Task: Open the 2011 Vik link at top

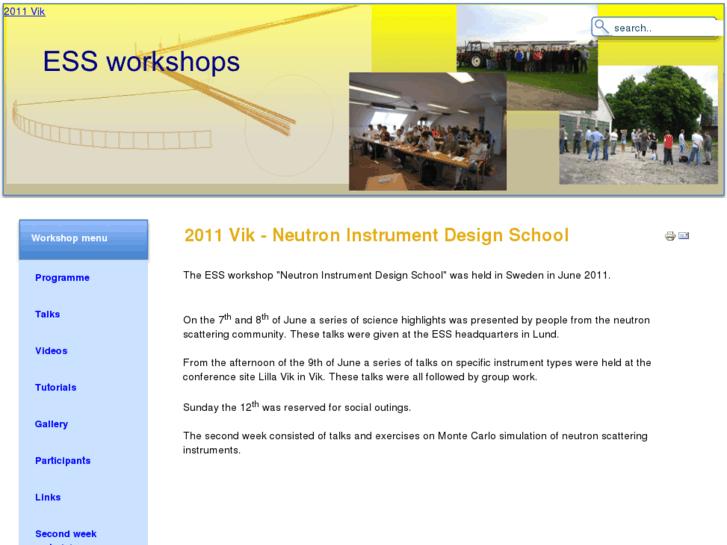Action: [x=24, y=12]
